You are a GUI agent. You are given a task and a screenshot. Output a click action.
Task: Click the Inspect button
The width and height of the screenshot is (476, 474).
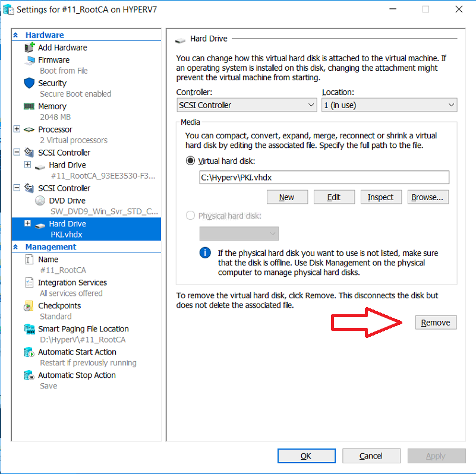381,197
